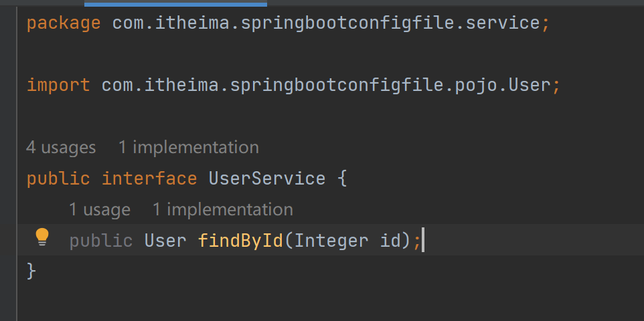Image resolution: width=644 pixels, height=321 pixels.
Task: Open the "1 usage" hint above findById
Action: [99, 210]
